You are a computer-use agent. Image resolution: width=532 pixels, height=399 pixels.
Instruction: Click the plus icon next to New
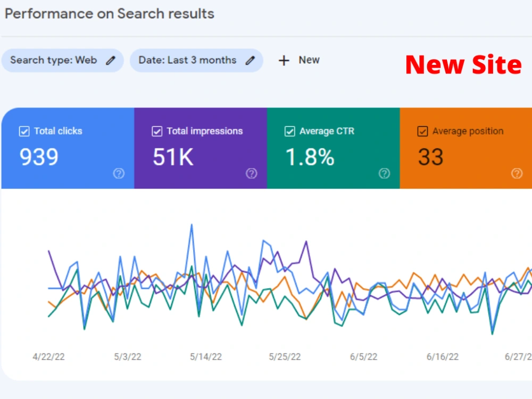(x=284, y=61)
